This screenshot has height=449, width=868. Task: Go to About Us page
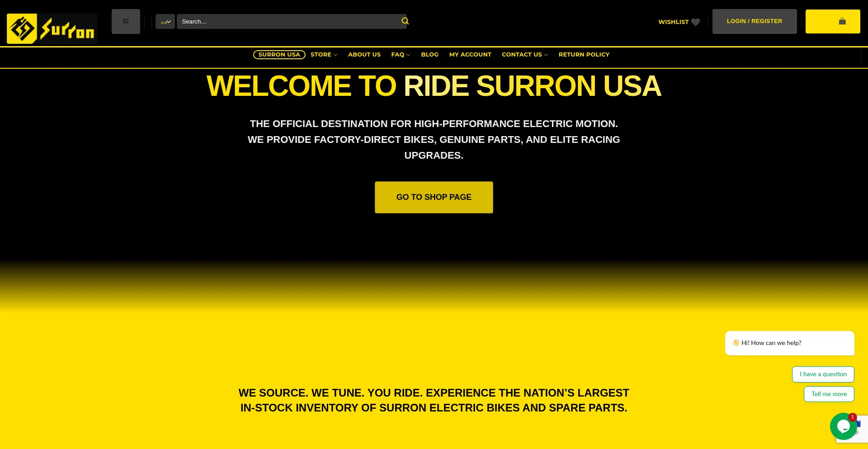coord(364,54)
